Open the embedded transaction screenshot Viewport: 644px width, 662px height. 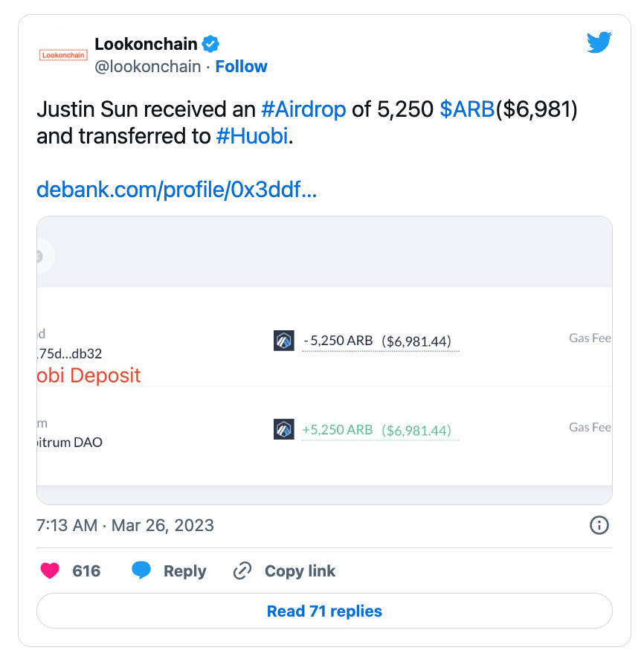point(324,360)
